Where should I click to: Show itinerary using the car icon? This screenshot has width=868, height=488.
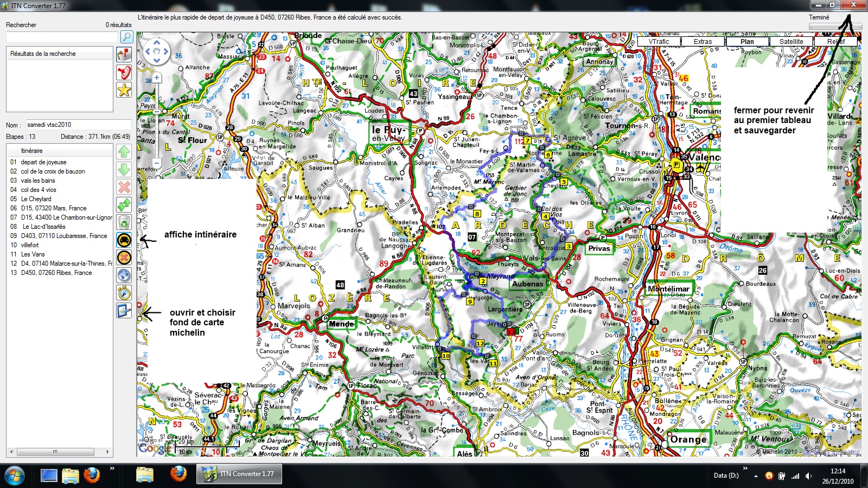pos(124,240)
